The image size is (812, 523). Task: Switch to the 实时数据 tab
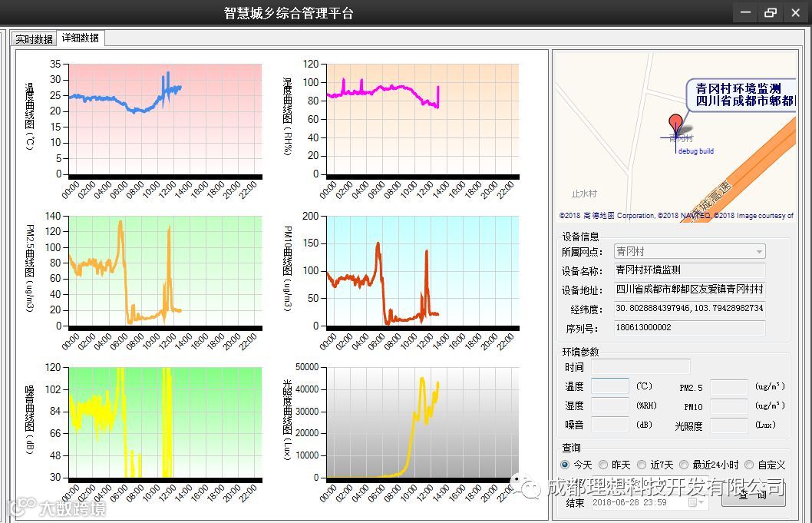click(x=34, y=39)
